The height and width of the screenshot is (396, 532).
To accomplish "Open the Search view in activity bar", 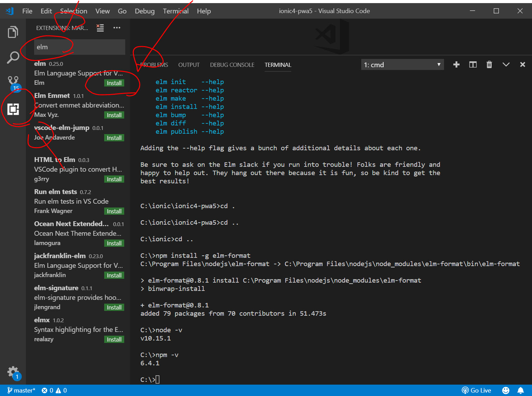I will tap(13, 58).
